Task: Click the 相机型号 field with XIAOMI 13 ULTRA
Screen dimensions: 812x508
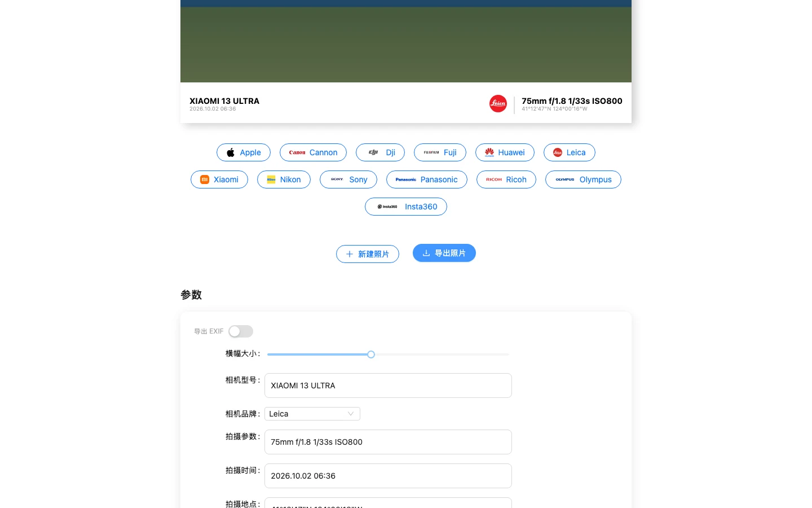Action: tap(388, 386)
